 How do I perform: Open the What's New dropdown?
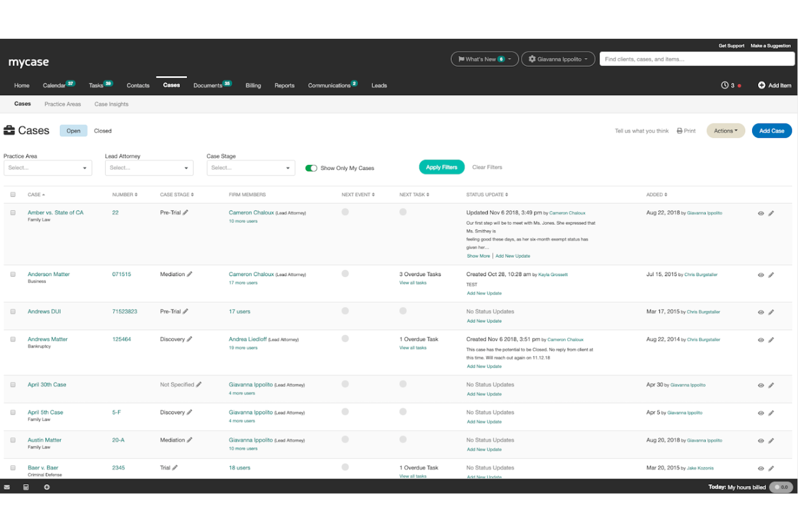[x=485, y=59]
